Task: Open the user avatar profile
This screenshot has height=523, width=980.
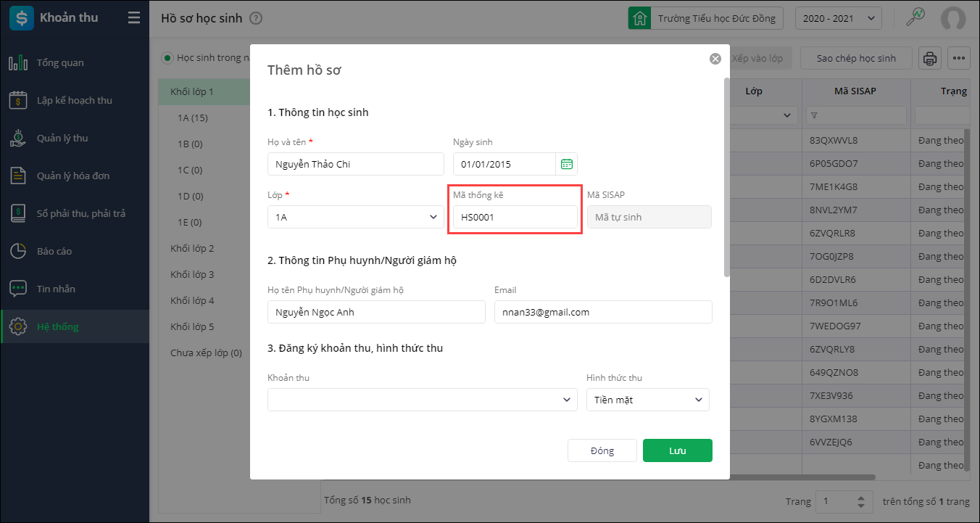Action: (953, 19)
